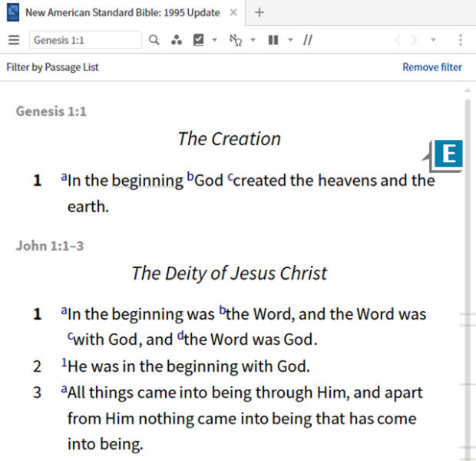This screenshot has width=476, height=461.
Task: Expand dropdown next to checkmark icon
Action: click(x=214, y=40)
